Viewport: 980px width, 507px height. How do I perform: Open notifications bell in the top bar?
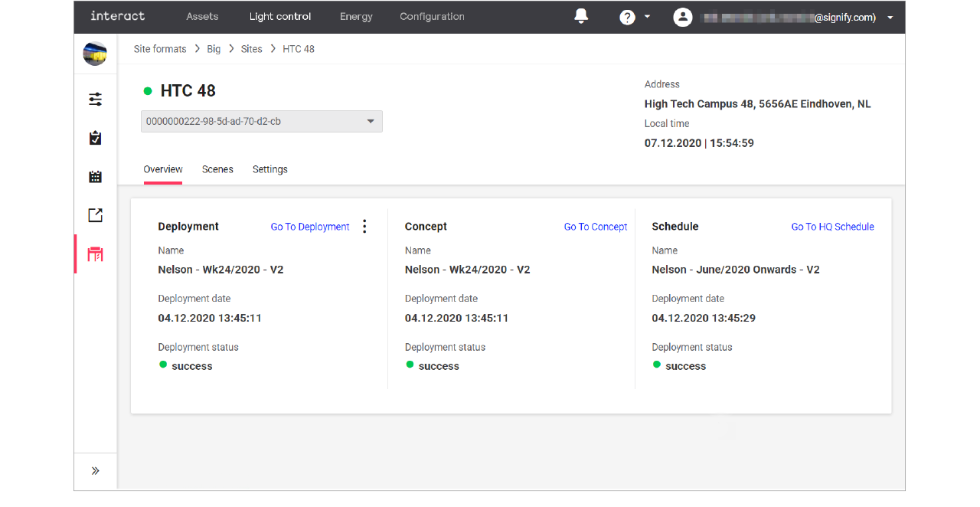click(581, 15)
